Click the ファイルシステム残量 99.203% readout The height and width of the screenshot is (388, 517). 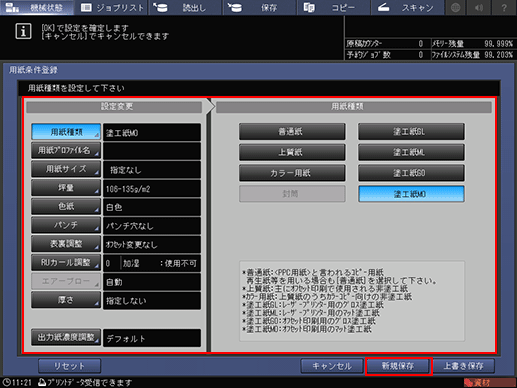coord(472,55)
